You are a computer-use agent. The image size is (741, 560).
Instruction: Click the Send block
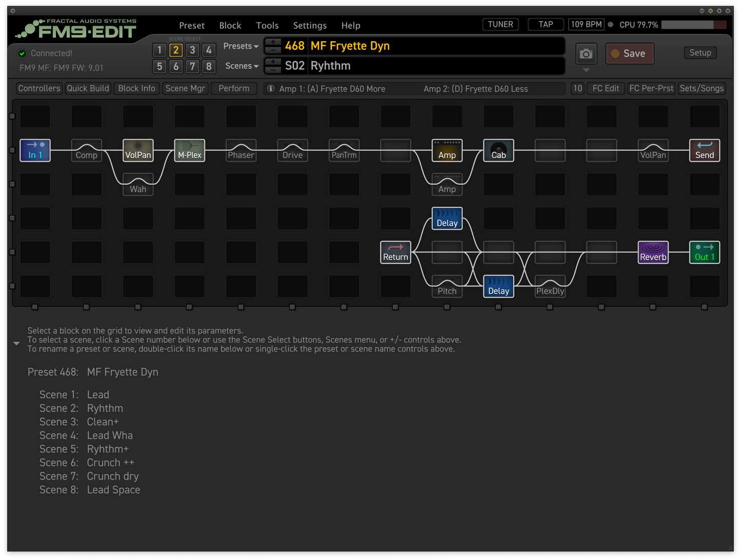tap(704, 150)
